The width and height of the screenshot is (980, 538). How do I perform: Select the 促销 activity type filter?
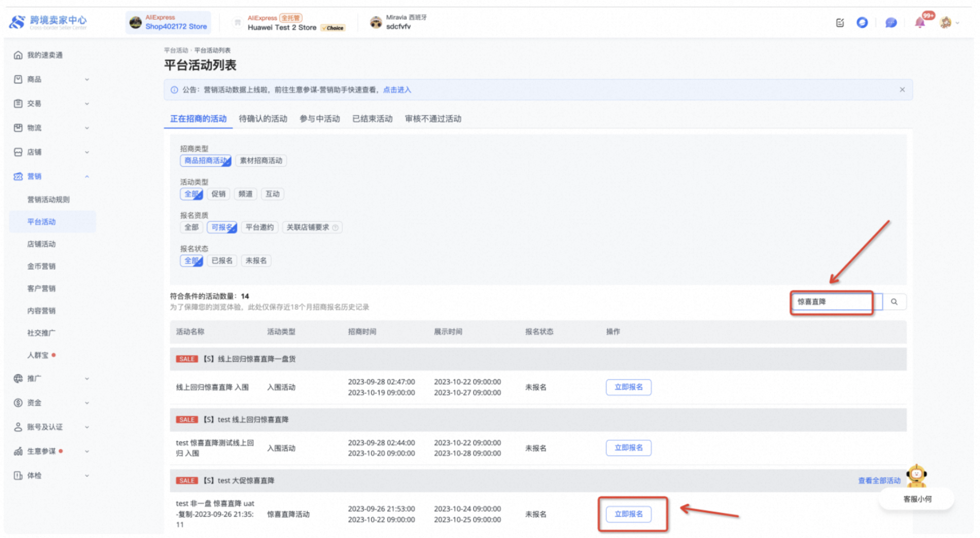pyautogui.click(x=218, y=194)
